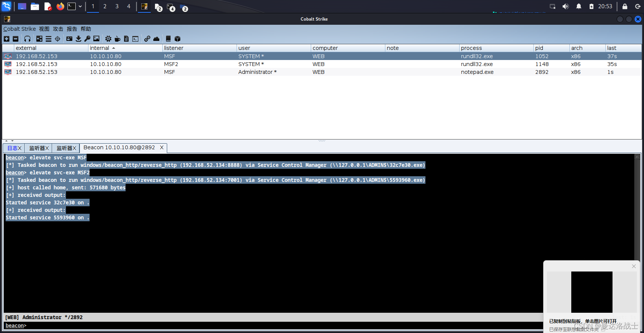
Task: Close the Beacon 10.10.10.80@2892 tab
Action: [x=162, y=147]
